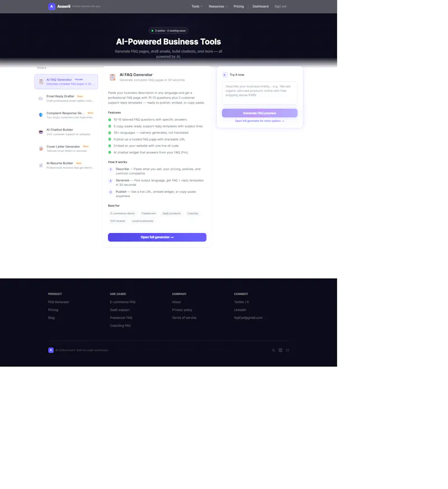Click the Answrii logo icon in header

coord(52,7)
